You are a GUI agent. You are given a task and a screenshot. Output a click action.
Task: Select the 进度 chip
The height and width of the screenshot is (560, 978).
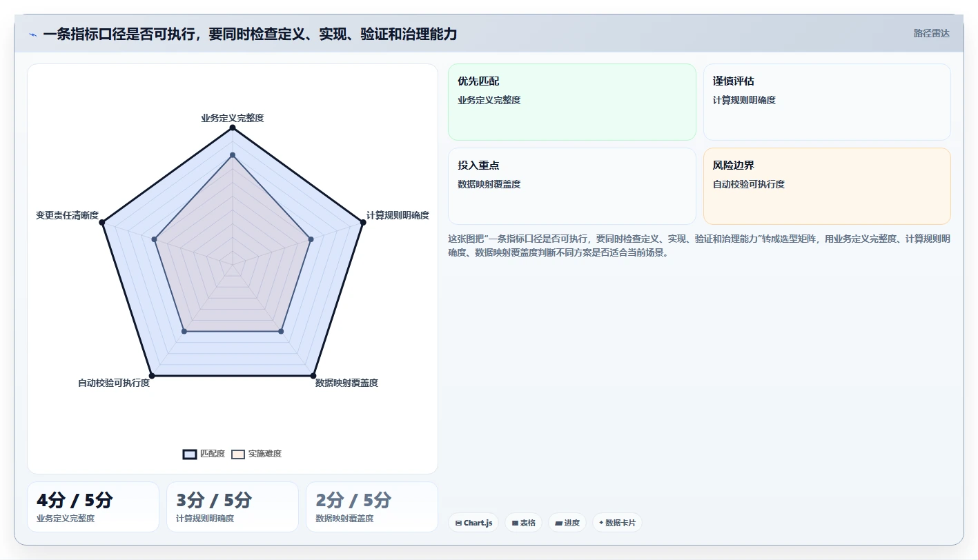567,523
